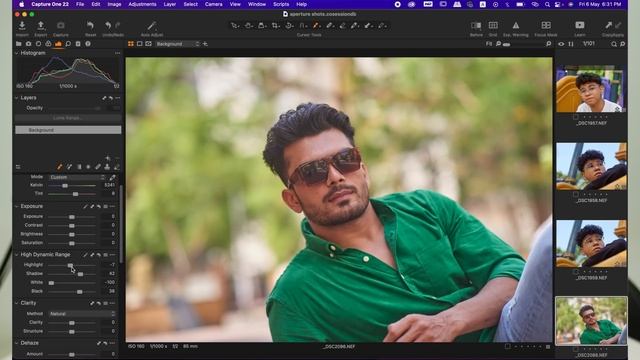Click the Black value field
The image size is (640, 360).
pos(109,291)
